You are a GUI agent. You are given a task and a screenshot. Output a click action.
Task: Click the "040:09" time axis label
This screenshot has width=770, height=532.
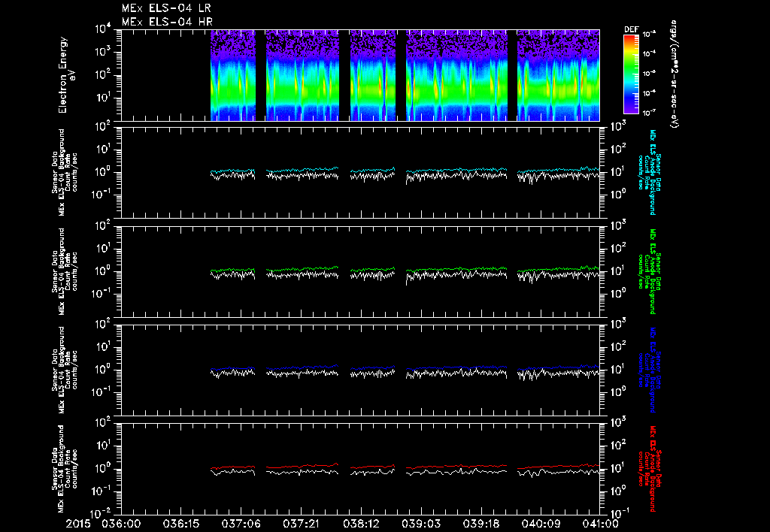(541, 524)
